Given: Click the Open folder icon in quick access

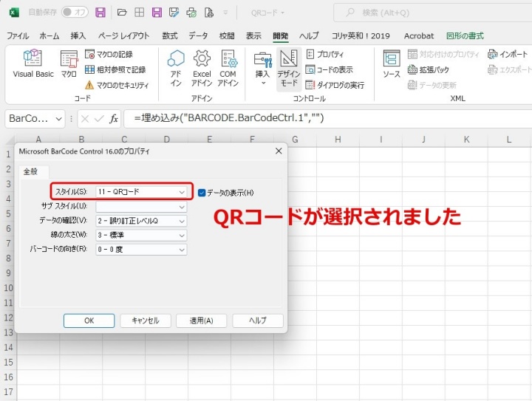Looking at the screenshot, I should [121, 13].
